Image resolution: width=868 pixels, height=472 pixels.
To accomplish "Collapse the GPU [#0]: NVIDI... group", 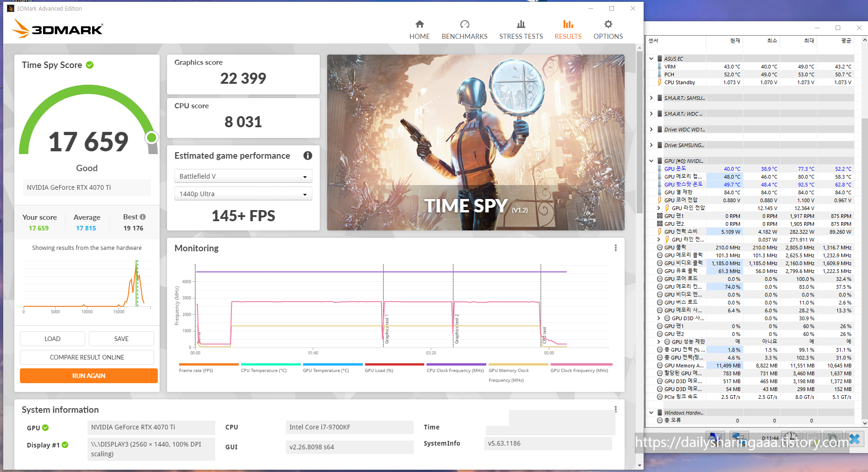I will 651,161.
